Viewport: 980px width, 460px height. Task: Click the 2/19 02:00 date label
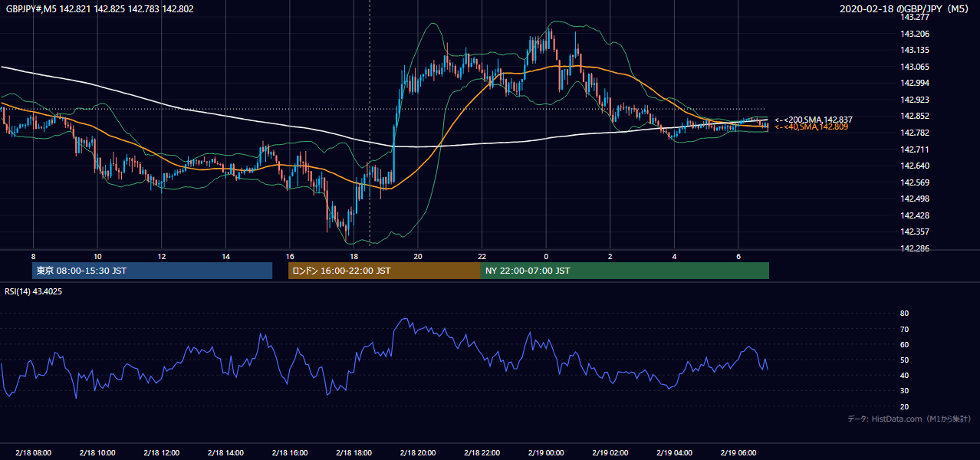(610, 452)
